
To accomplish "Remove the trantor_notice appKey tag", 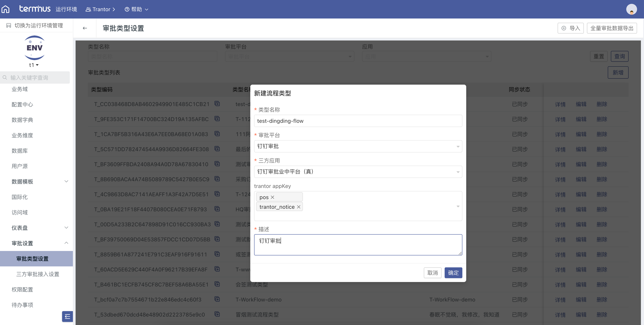I will point(298,207).
